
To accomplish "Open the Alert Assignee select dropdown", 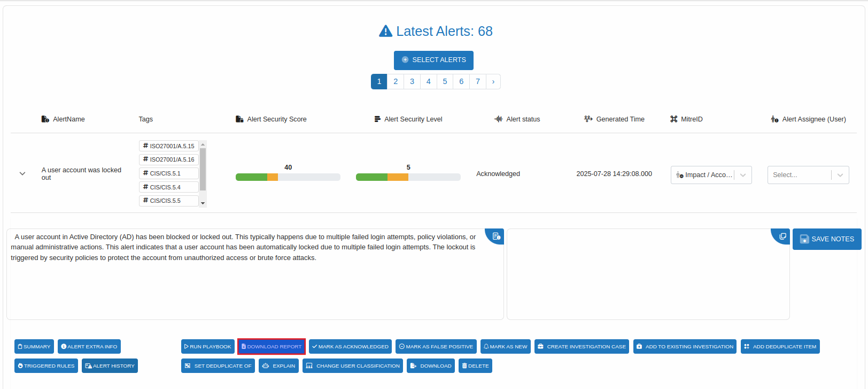I will tap(808, 175).
